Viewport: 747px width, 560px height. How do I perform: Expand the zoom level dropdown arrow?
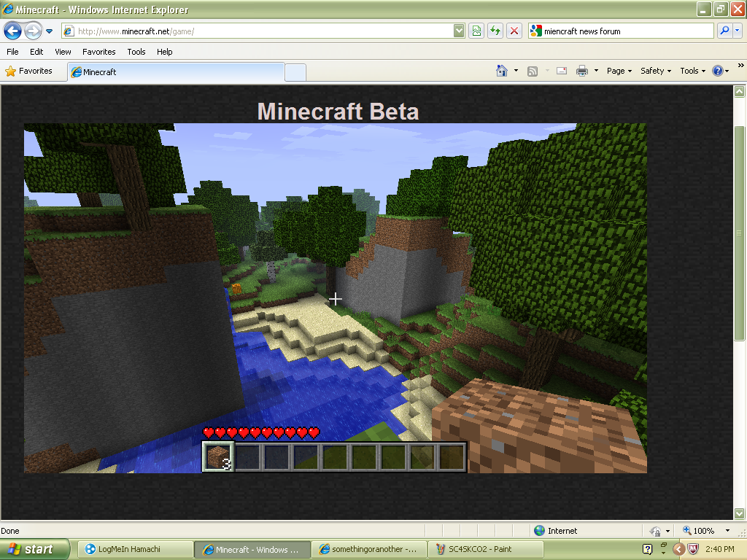(727, 531)
